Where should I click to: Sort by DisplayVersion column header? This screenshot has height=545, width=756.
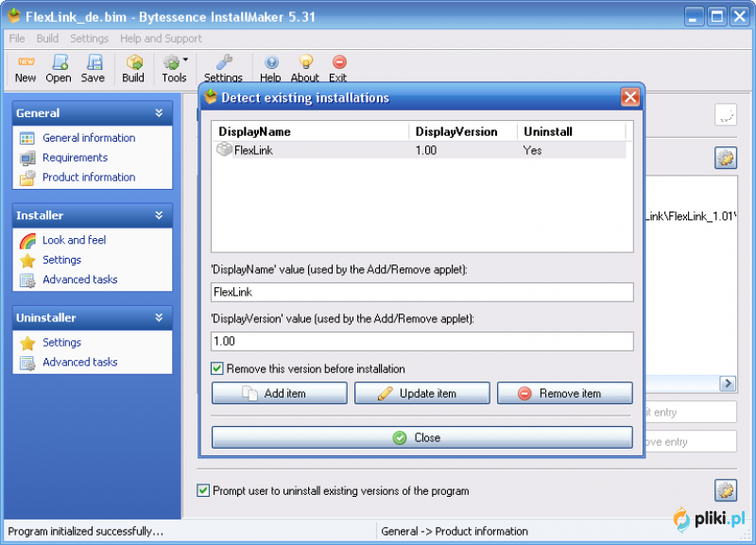(x=463, y=131)
